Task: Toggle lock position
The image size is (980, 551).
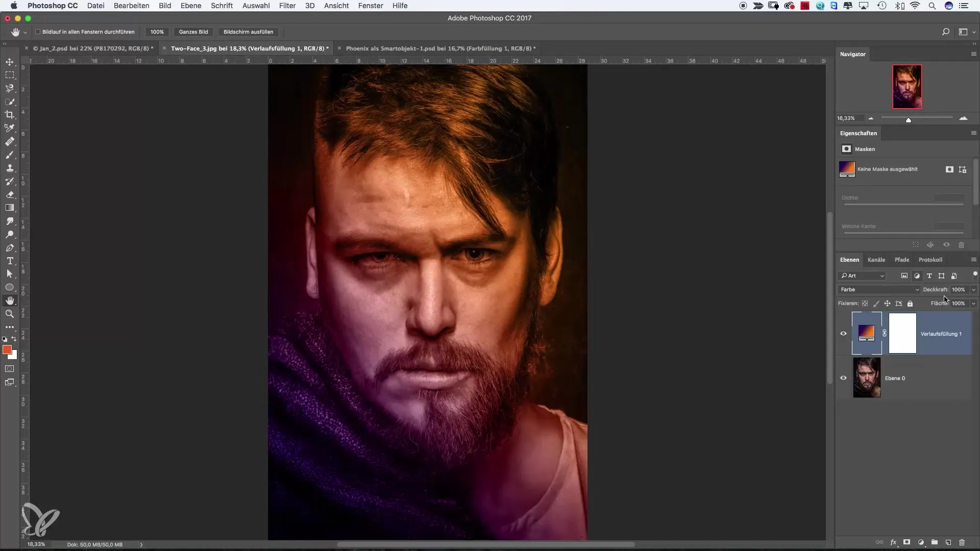Action: click(888, 304)
